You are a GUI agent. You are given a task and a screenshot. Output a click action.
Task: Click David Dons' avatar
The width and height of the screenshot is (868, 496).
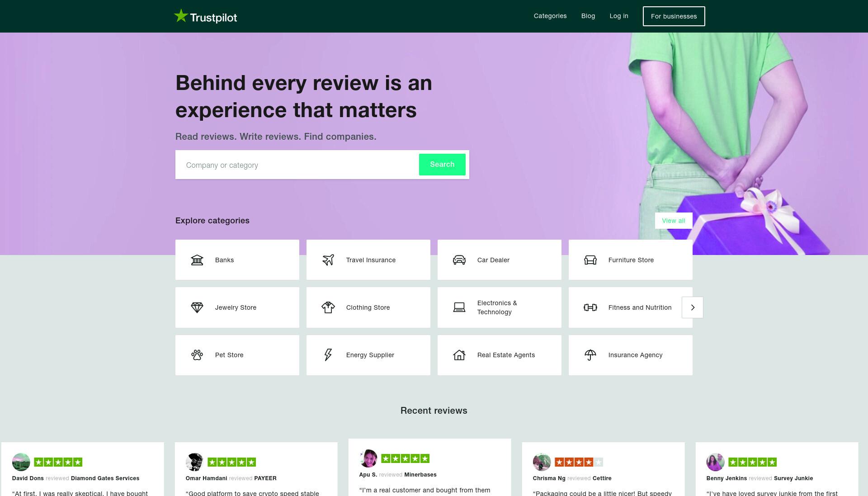21,462
